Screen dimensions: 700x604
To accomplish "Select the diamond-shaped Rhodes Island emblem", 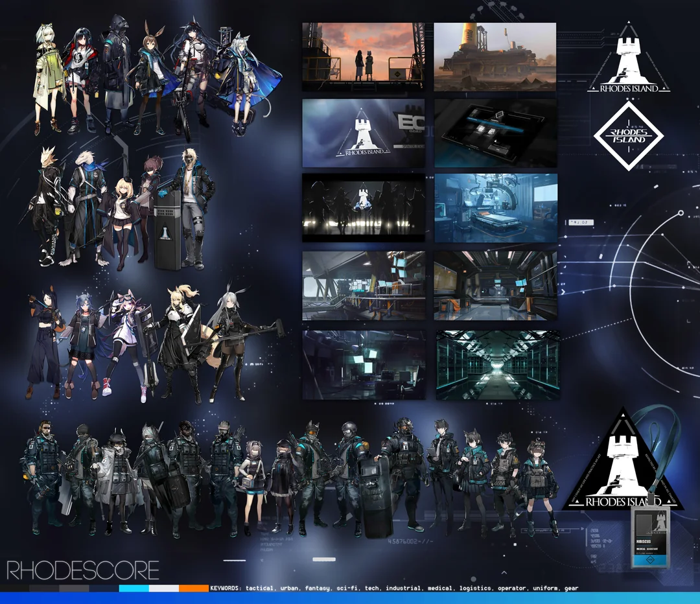I will [x=629, y=135].
